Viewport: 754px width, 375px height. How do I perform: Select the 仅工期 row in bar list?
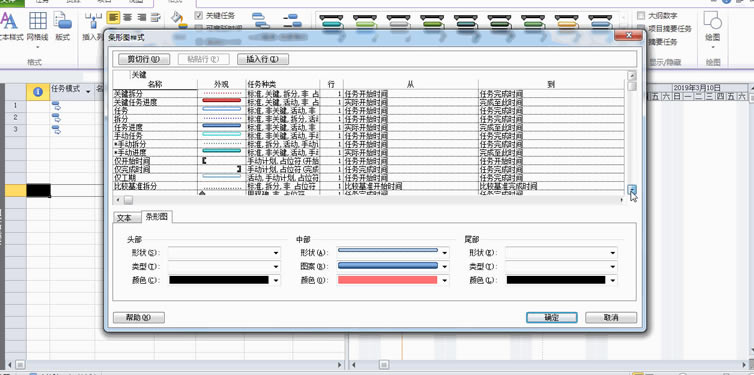click(369, 177)
